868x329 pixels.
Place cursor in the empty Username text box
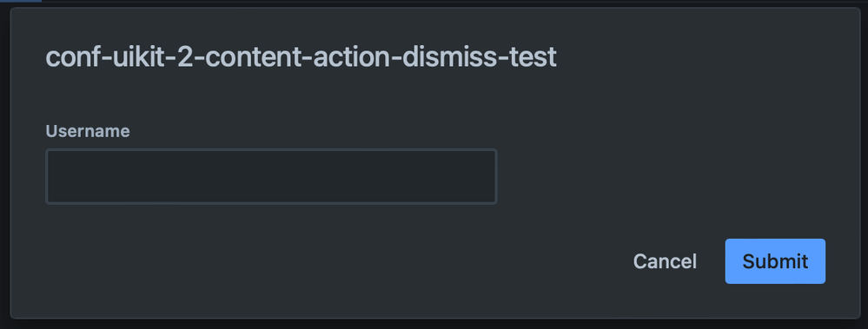pyautogui.click(x=271, y=176)
